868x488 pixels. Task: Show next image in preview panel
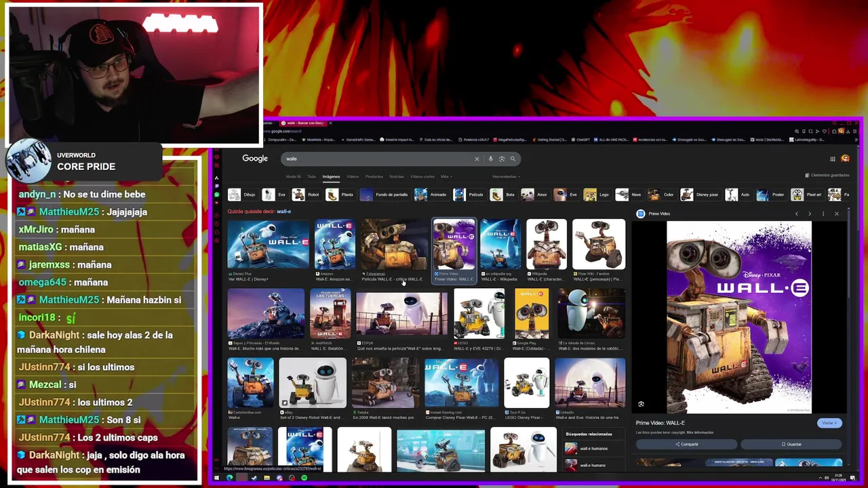(810, 213)
